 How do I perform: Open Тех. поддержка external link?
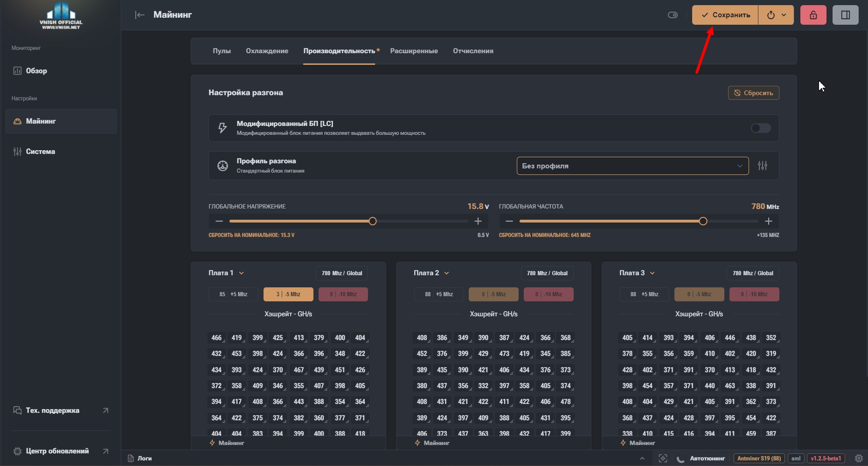[x=61, y=410]
